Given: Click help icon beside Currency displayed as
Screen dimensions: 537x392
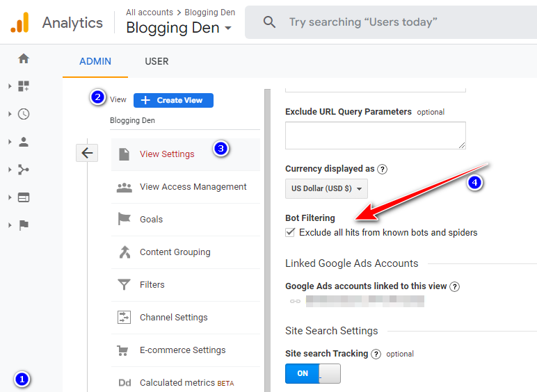Looking at the screenshot, I should [382, 170].
